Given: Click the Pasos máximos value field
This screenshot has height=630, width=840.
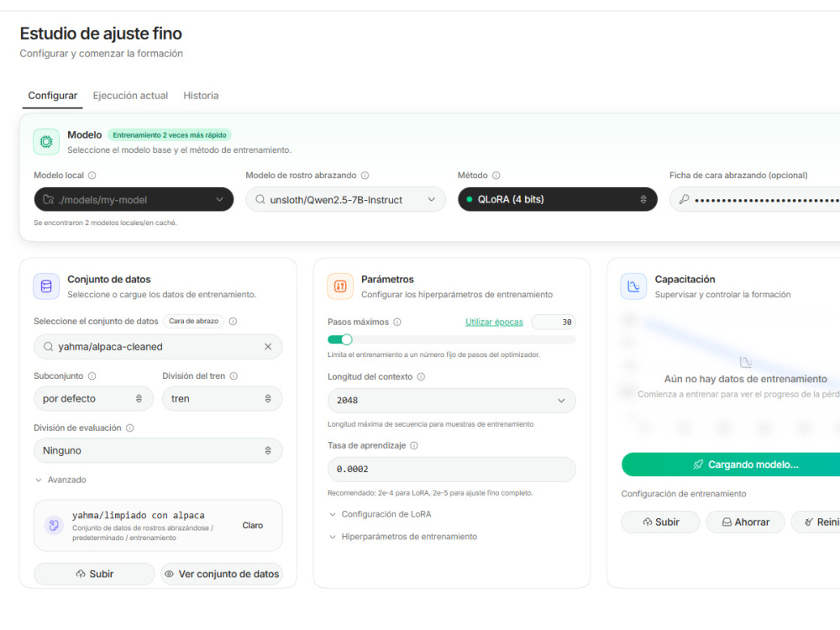Looking at the screenshot, I should (x=554, y=322).
